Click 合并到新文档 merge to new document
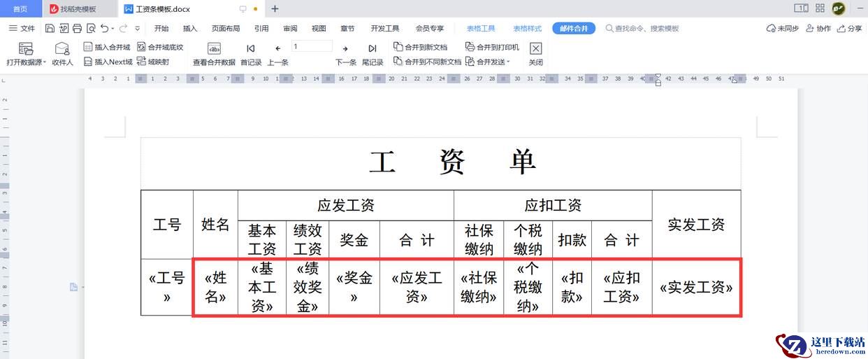The height and width of the screenshot is (359, 868). (x=420, y=47)
